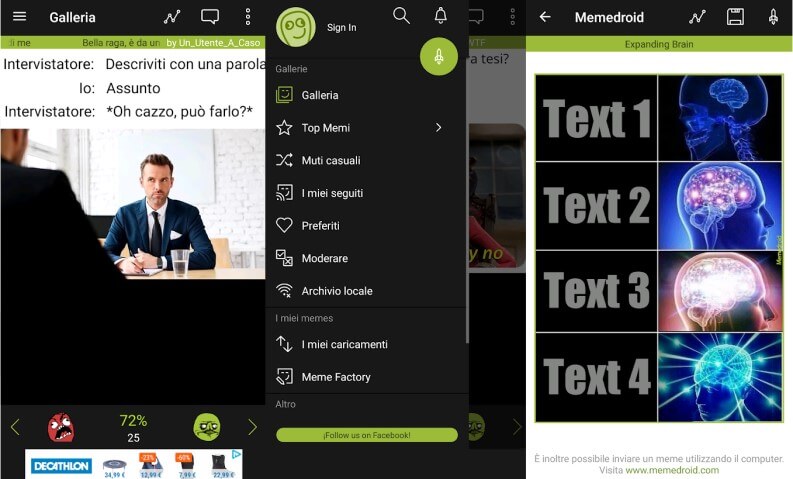
Task: Click the Expanding Brain title bar
Action: click(x=659, y=44)
